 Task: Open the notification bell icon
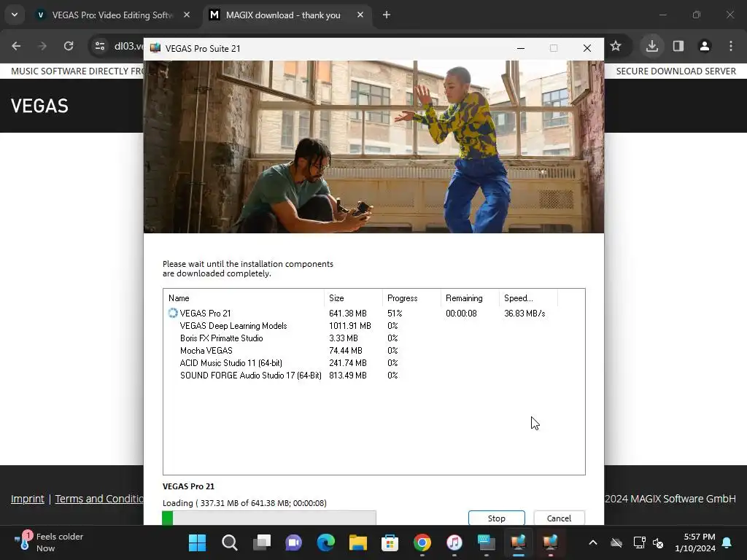tap(727, 542)
